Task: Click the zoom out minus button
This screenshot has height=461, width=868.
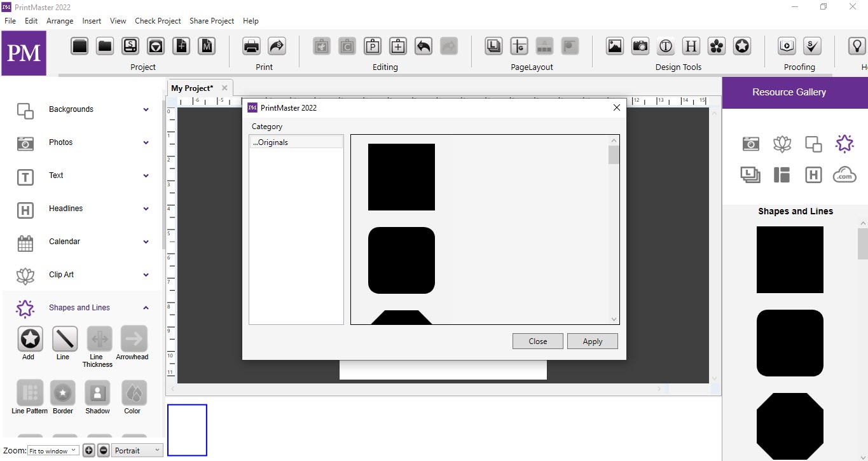Action: [x=104, y=450]
